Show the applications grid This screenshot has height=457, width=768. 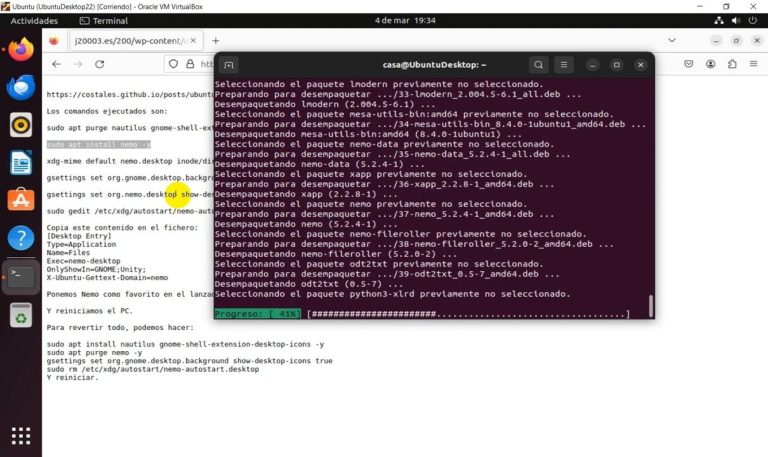(x=21, y=435)
